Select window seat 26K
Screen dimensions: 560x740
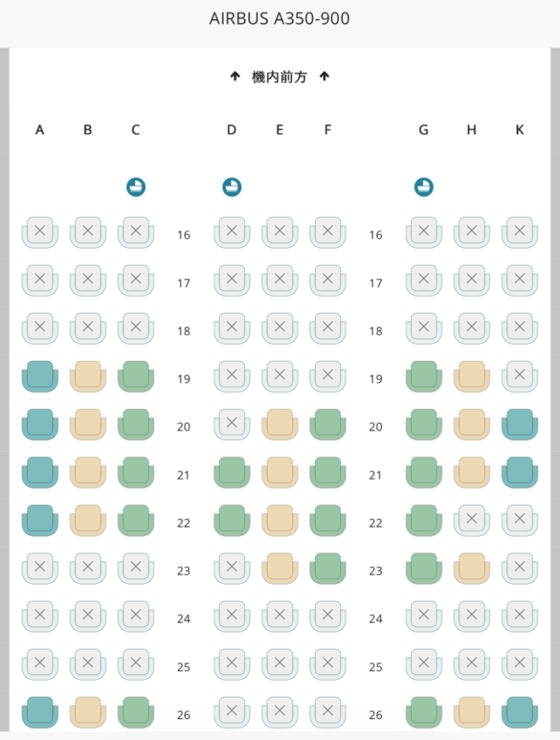pos(520,712)
